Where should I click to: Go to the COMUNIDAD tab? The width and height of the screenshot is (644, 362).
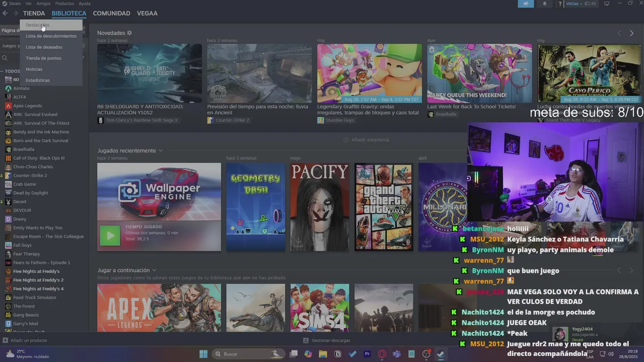[112, 13]
